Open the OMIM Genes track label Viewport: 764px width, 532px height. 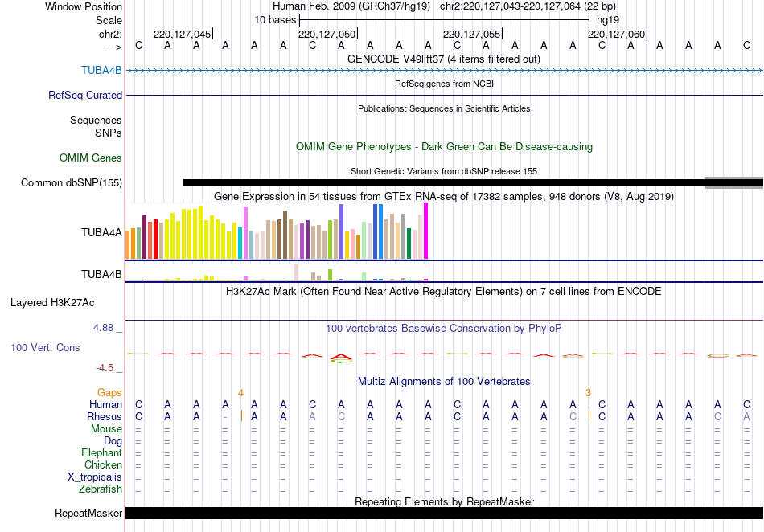(x=91, y=158)
